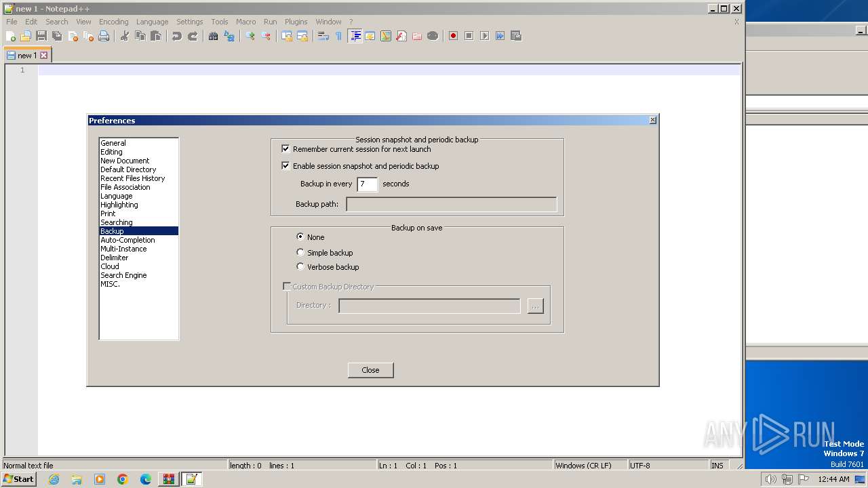The height and width of the screenshot is (488, 868).
Task: Open the File menu
Action: tap(12, 22)
